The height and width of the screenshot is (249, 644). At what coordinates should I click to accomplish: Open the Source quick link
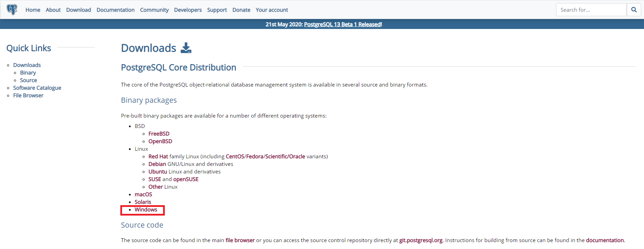[x=29, y=80]
